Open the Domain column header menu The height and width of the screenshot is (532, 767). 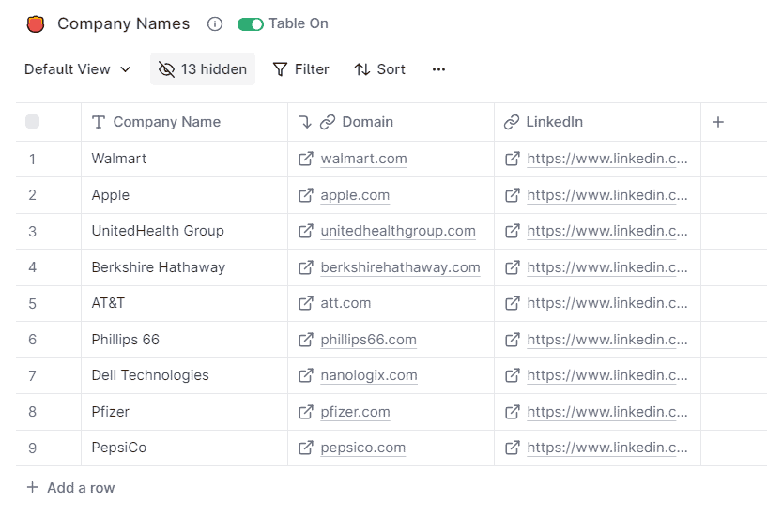pyautogui.click(x=367, y=122)
